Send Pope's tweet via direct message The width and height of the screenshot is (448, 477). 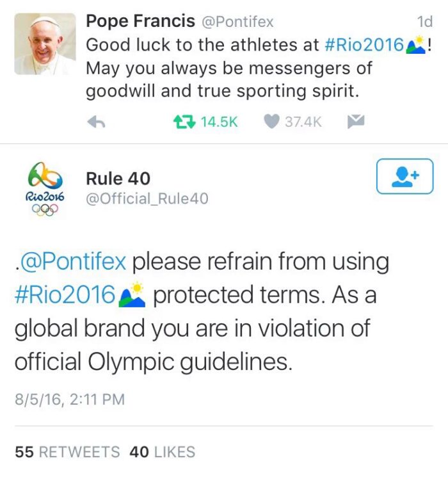click(x=355, y=122)
